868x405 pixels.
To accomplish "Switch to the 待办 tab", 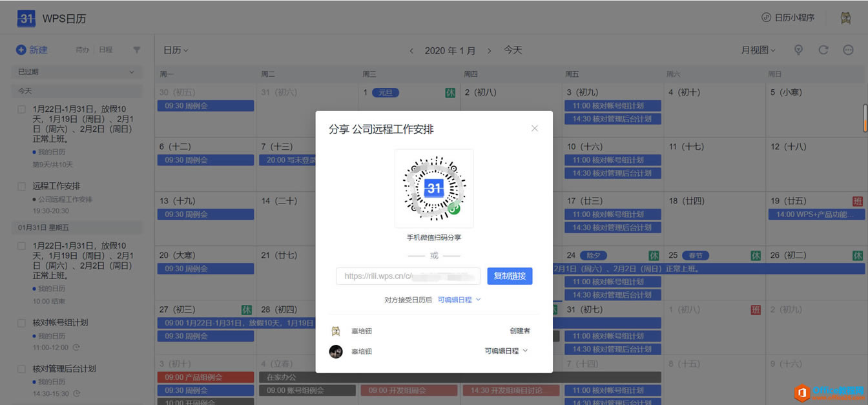I will click(x=82, y=50).
